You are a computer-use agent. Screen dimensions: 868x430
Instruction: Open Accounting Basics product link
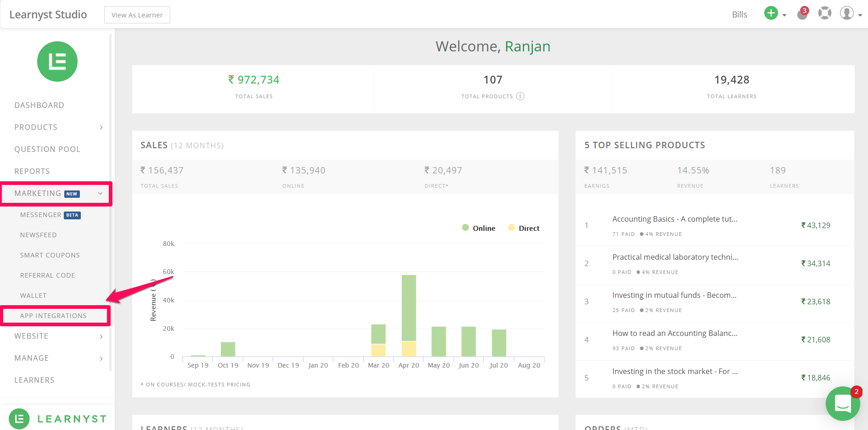[x=675, y=219]
